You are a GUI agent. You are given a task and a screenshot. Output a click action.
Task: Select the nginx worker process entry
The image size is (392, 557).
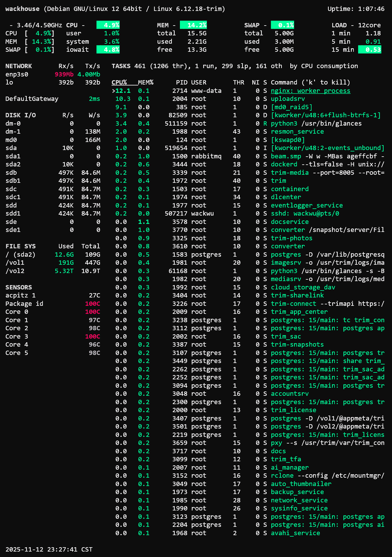click(x=310, y=91)
